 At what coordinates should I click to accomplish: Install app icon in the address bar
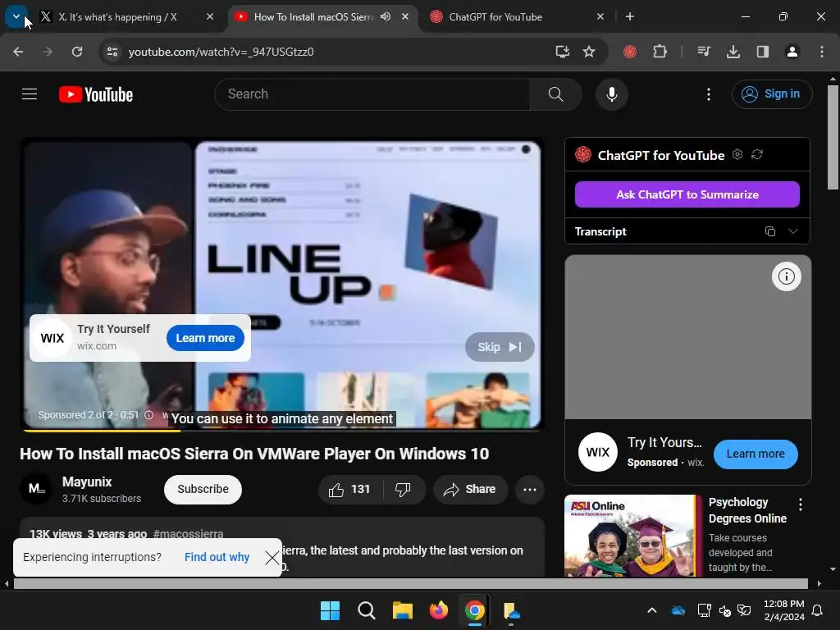pos(562,52)
